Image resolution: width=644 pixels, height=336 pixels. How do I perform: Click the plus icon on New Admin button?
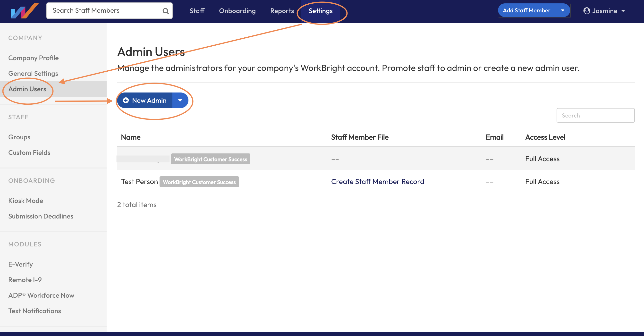click(x=126, y=100)
